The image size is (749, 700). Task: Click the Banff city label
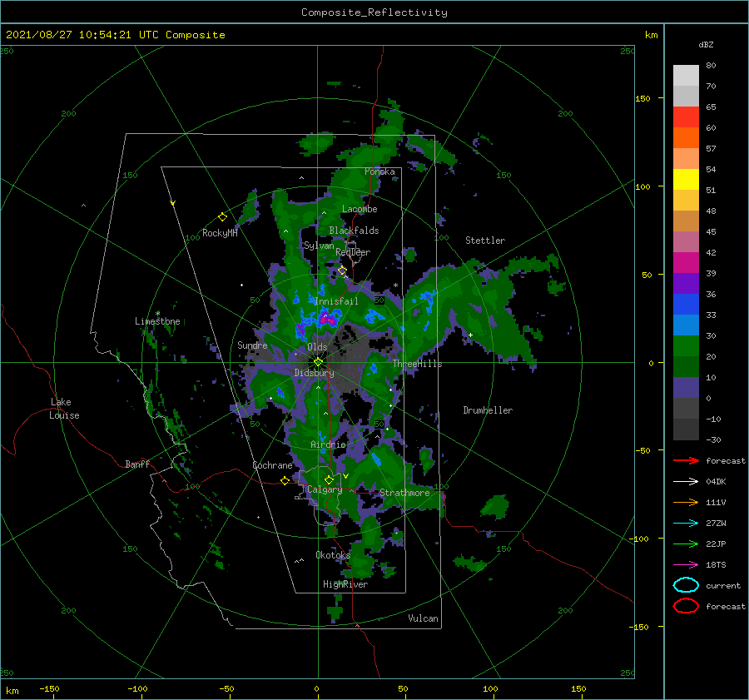[x=137, y=464]
